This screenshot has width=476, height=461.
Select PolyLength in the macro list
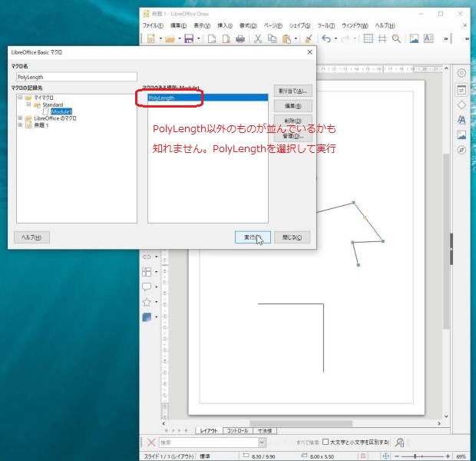point(208,98)
